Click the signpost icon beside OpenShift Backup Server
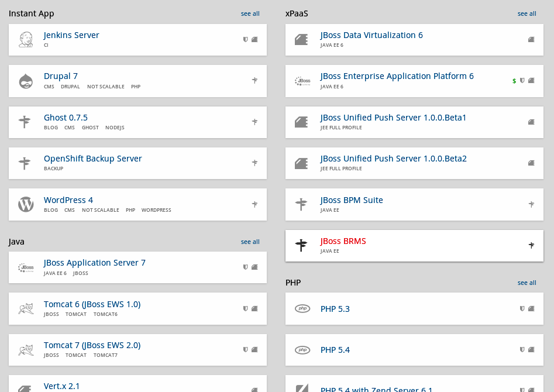 (25, 163)
